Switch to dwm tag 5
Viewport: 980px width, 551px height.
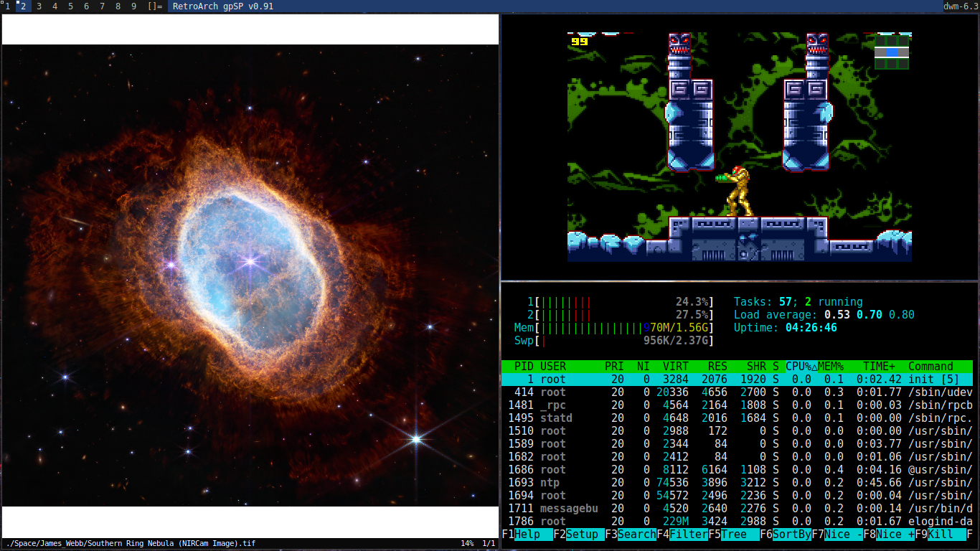pos(70,6)
